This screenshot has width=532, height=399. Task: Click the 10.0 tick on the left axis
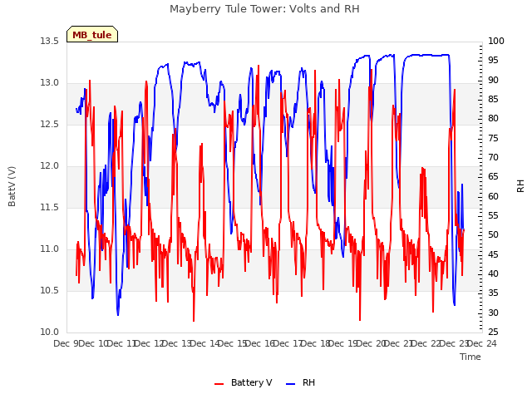(x=50, y=332)
